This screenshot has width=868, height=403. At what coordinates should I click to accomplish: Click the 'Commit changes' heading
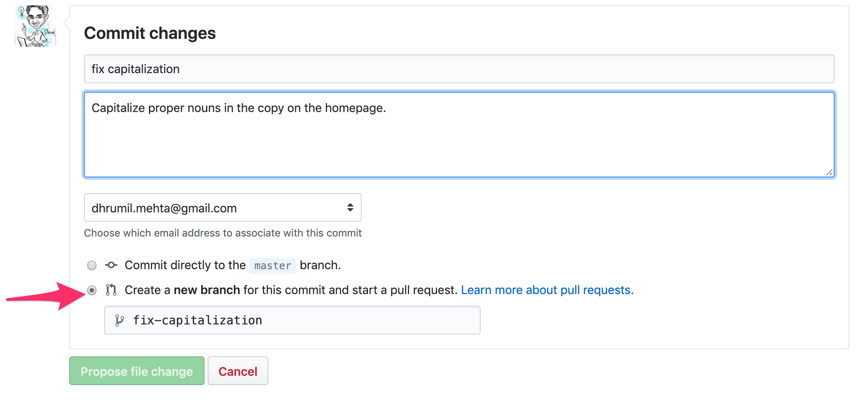(x=150, y=33)
